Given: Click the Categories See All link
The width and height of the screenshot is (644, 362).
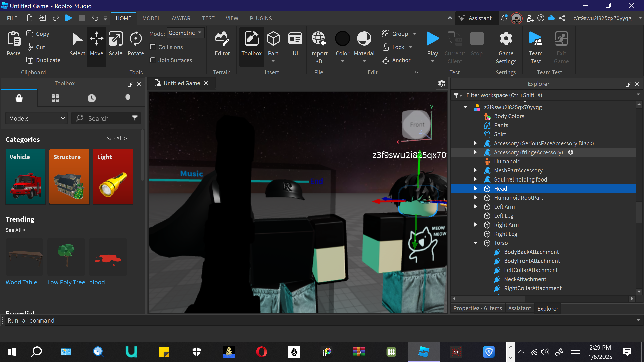Looking at the screenshot, I should [x=116, y=139].
